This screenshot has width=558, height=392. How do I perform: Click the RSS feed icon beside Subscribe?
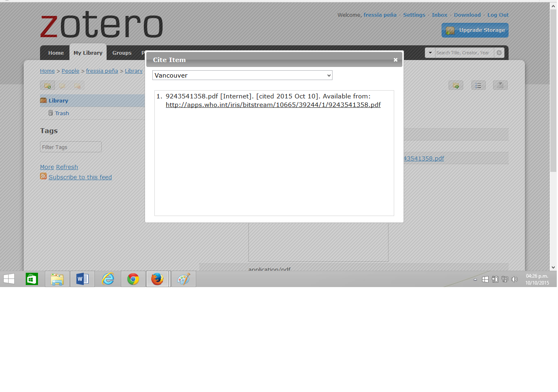click(43, 176)
